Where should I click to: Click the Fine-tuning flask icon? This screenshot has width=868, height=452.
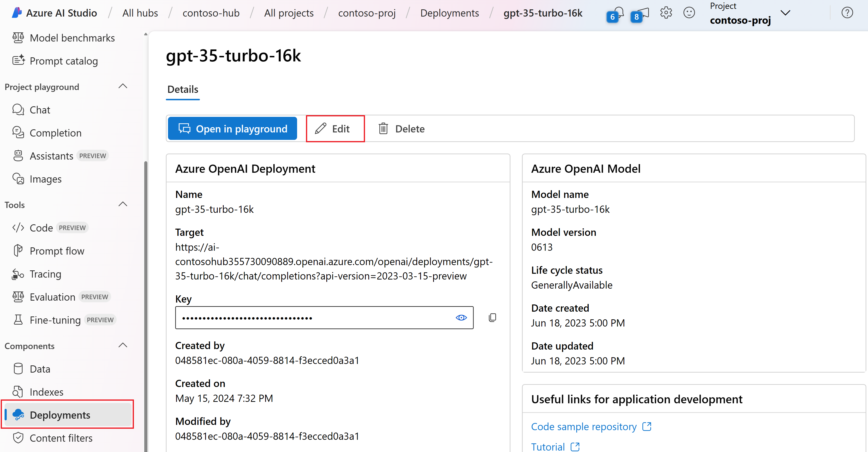tap(18, 320)
